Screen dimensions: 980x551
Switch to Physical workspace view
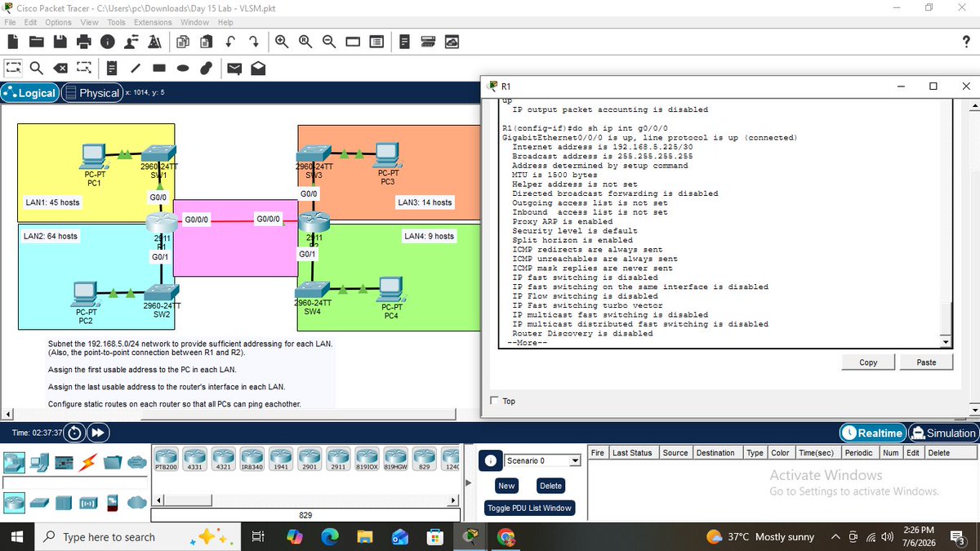tap(92, 93)
